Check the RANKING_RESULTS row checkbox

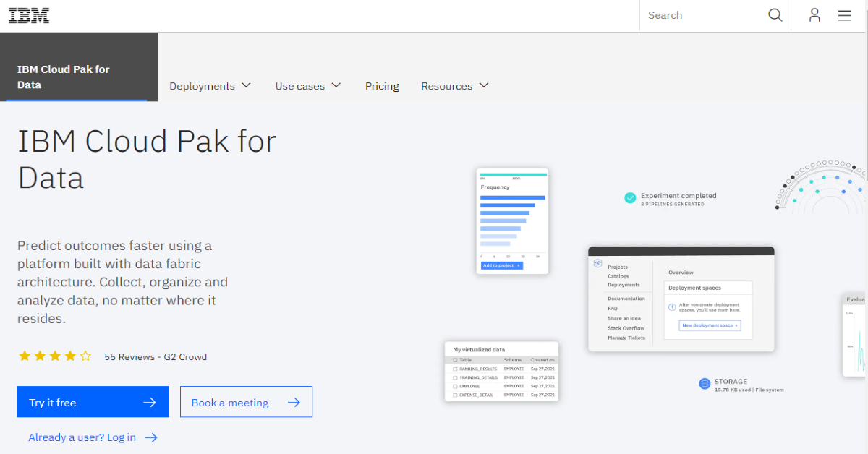(x=455, y=369)
